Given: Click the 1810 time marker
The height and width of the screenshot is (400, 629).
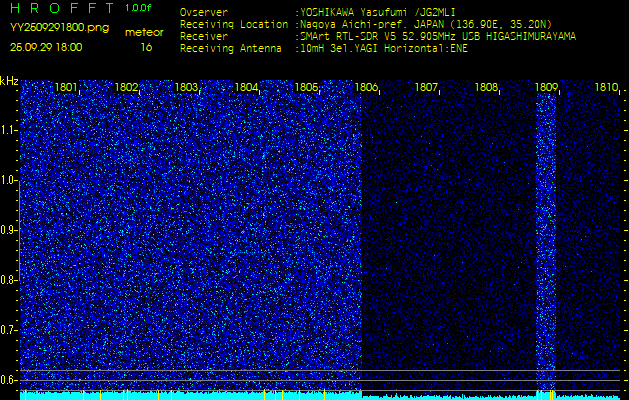Looking at the screenshot, I should pyautogui.click(x=606, y=87).
